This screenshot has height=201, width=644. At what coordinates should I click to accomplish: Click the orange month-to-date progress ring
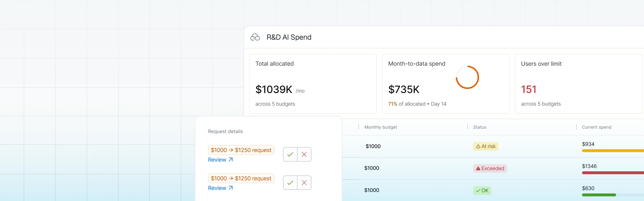coord(467,77)
